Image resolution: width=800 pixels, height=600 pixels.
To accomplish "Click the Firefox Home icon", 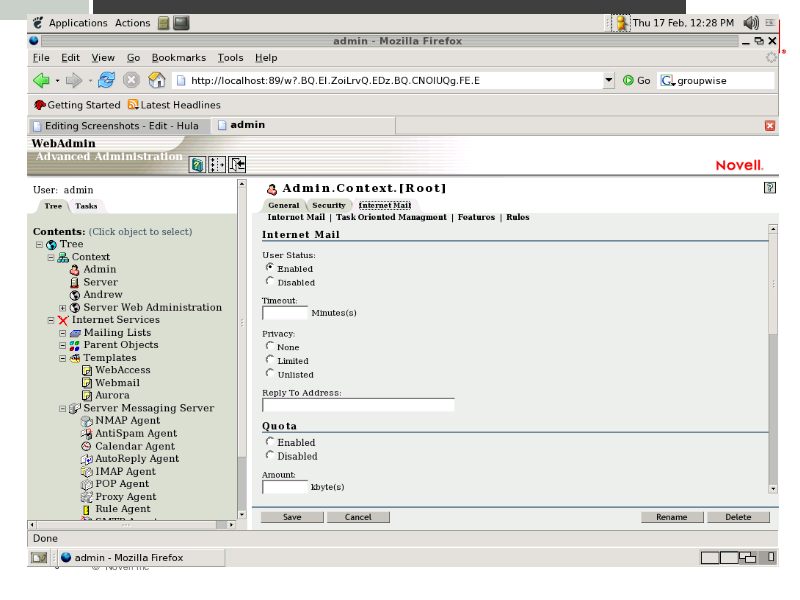I will click(157, 80).
